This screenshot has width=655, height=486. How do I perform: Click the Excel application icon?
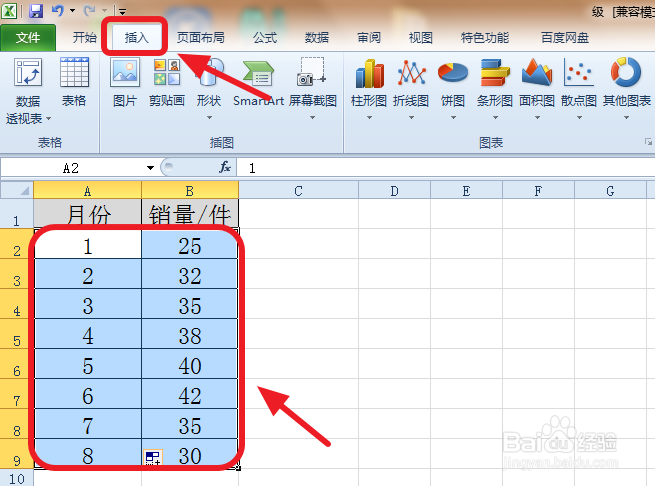coord(9,10)
